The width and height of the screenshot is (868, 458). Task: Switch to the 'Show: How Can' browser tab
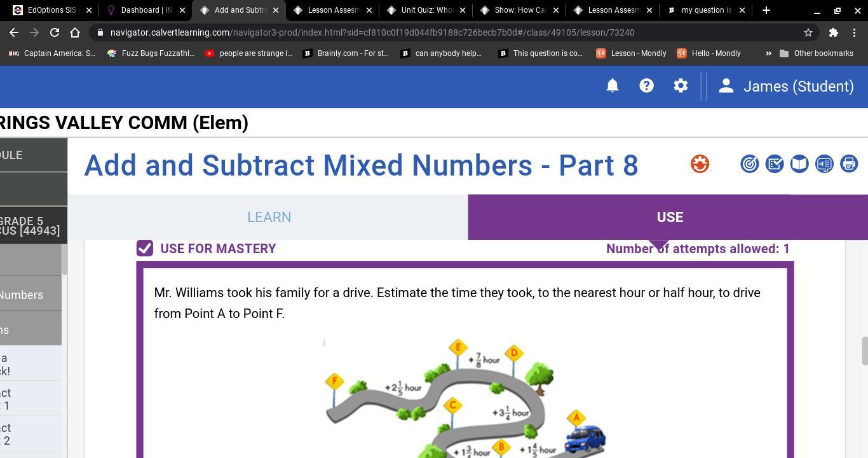[x=518, y=10]
